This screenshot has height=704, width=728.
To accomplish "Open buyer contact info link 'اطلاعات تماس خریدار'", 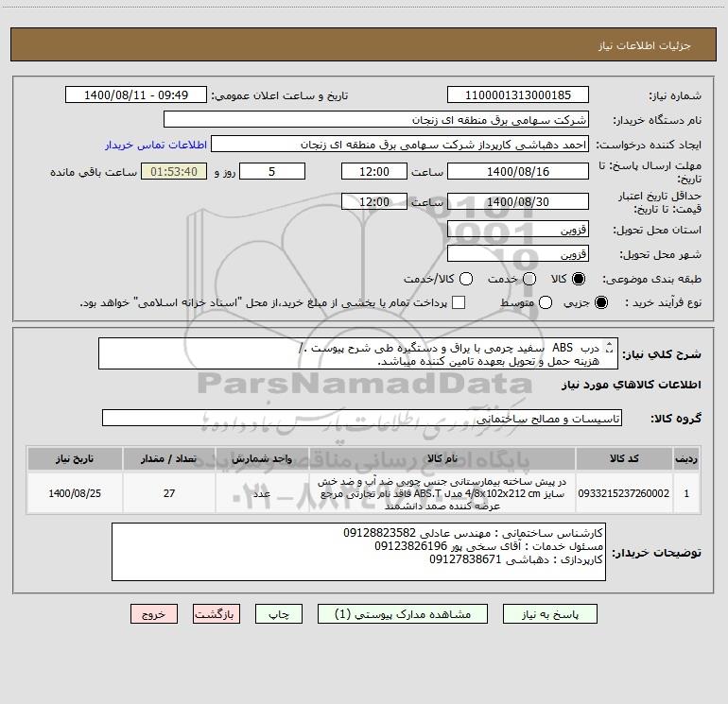I will click(x=156, y=145).
